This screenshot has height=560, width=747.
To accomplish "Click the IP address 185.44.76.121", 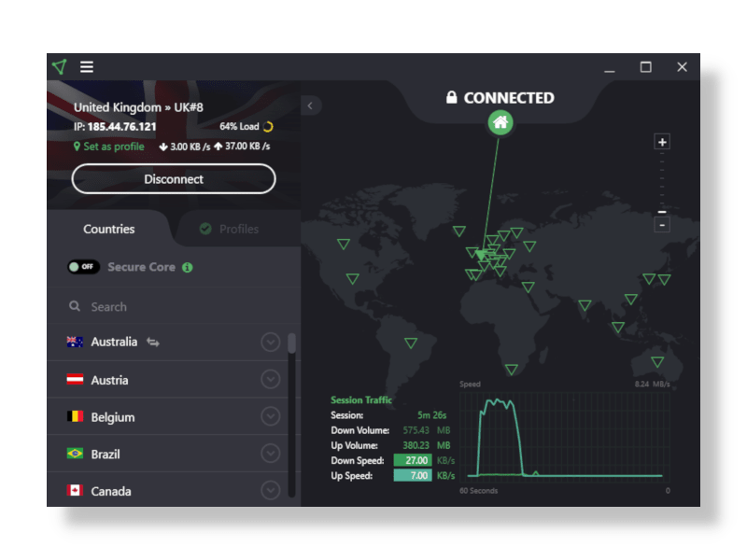I will (121, 127).
